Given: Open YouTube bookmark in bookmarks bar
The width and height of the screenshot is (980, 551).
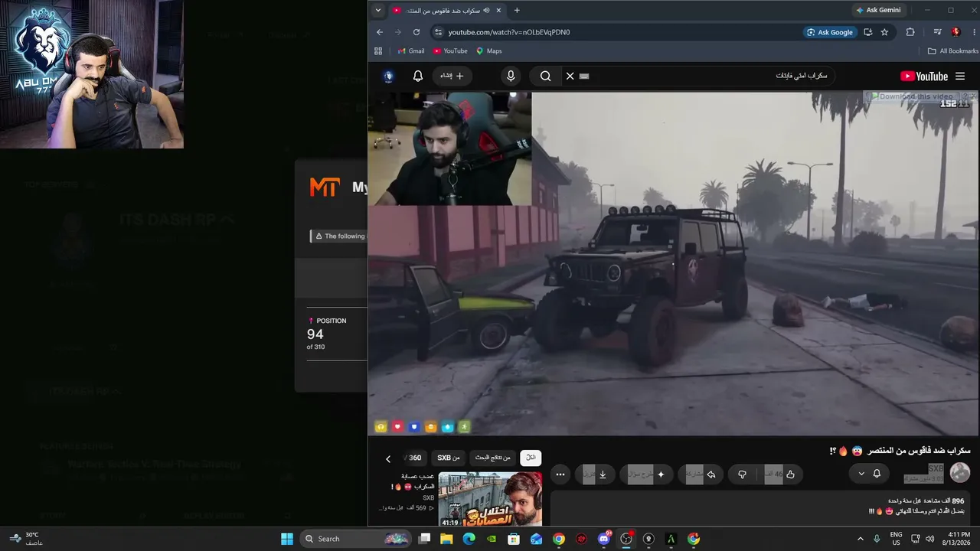Looking at the screenshot, I should [x=450, y=51].
